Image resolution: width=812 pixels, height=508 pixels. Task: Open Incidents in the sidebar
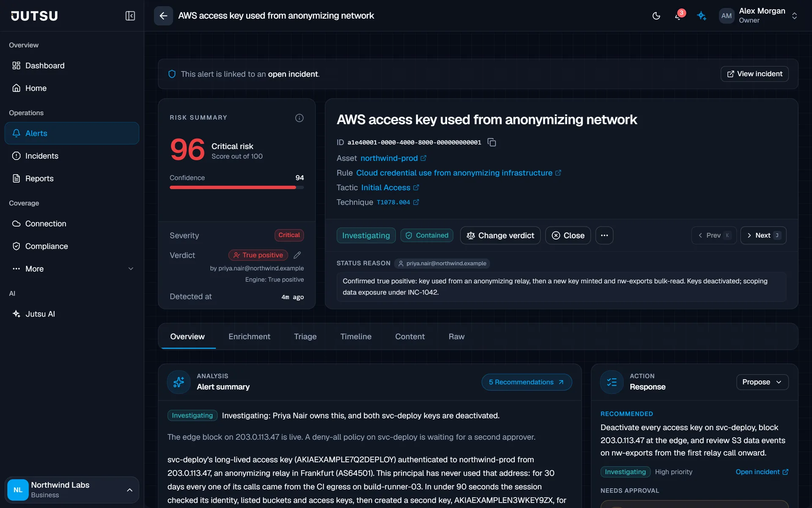72,156
